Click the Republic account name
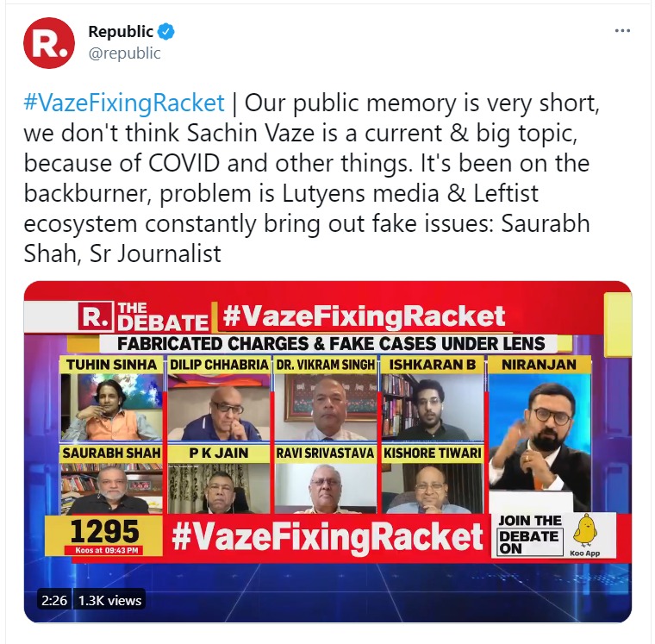The width and height of the screenshot is (655, 644). click(x=121, y=32)
